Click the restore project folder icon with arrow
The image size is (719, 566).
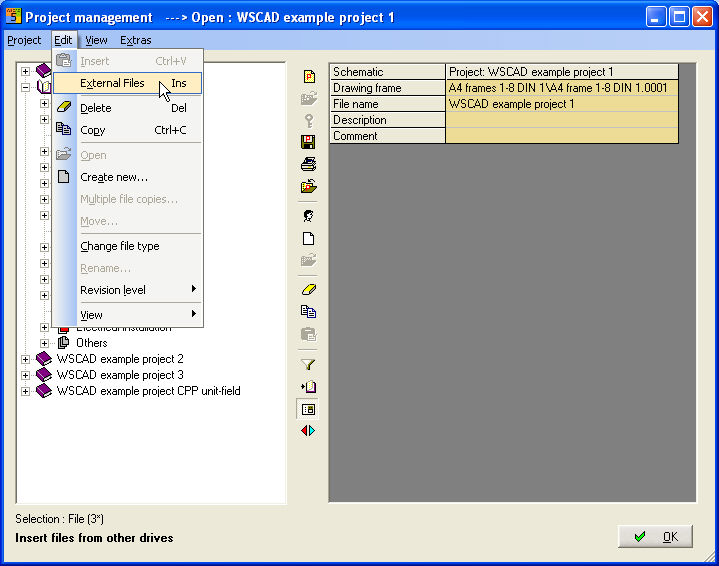coord(309,186)
